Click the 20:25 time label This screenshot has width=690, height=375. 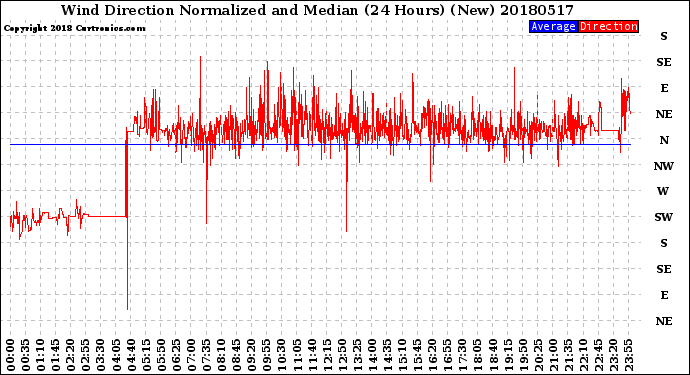click(x=538, y=355)
